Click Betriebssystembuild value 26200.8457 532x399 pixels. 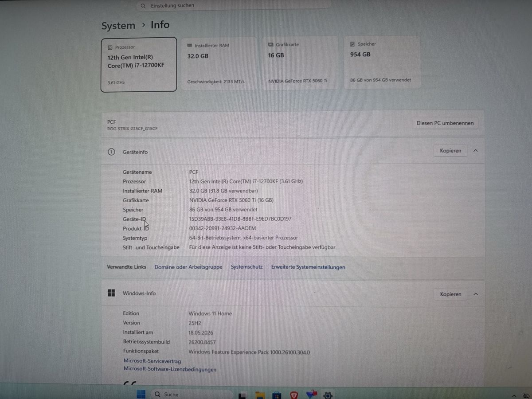tap(202, 342)
